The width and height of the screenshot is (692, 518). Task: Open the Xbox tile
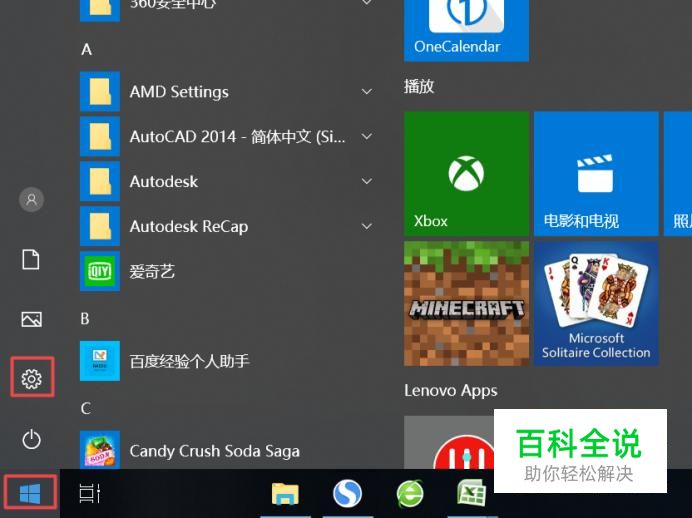(466, 173)
